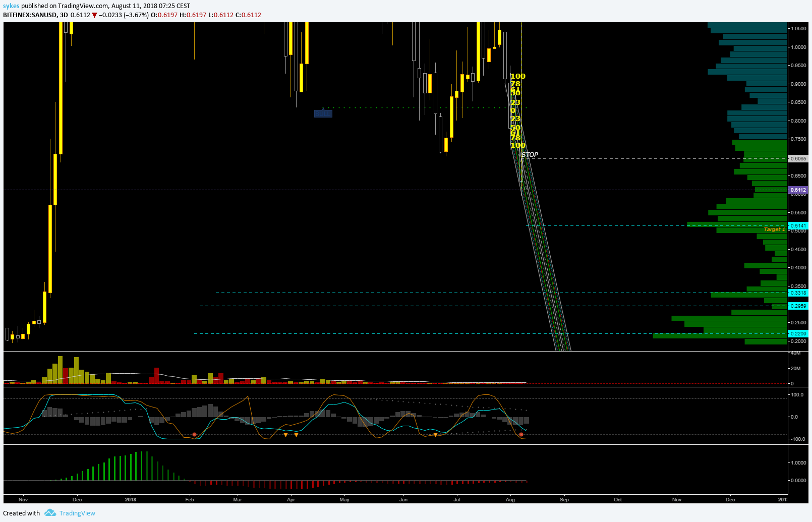Image resolution: width=812 pixels, height=522 pixels.
Task: Select the small blue price label box near April
Action: [323, 113]
